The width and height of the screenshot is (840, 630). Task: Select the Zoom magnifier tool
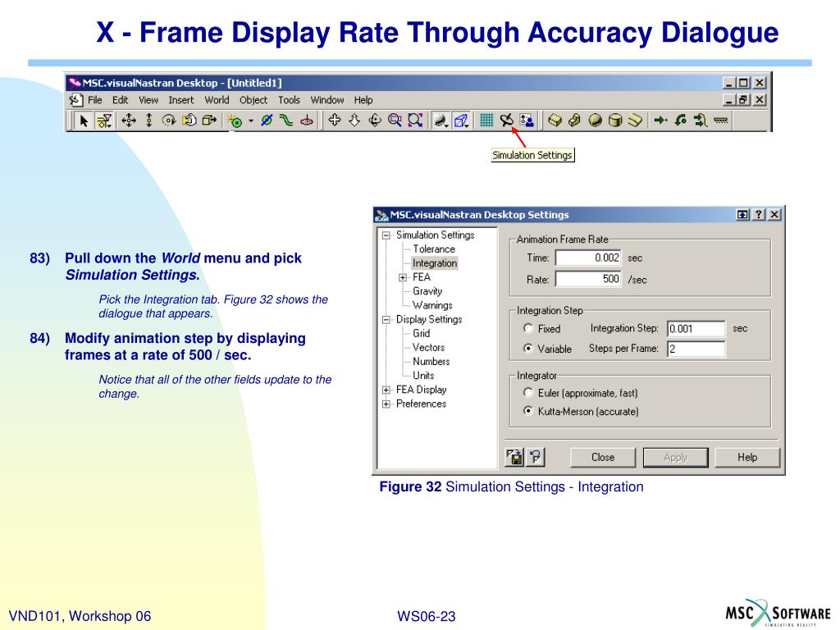click(395, 121)
